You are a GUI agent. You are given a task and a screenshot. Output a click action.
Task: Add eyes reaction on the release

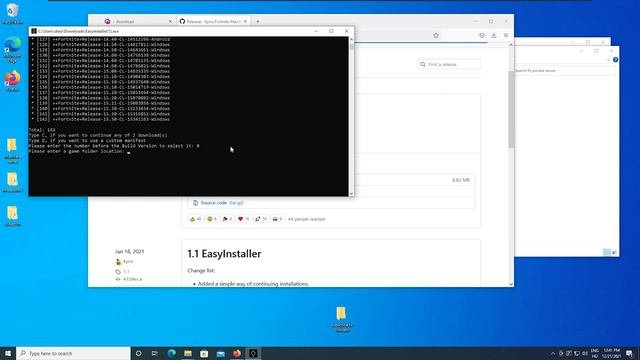(x=277, y=219)
